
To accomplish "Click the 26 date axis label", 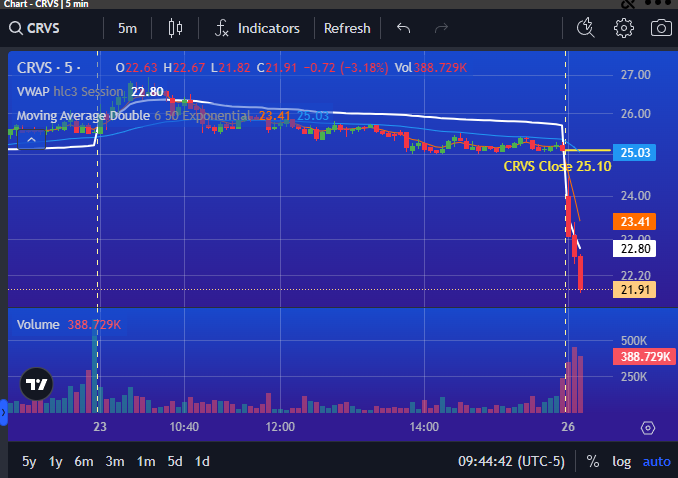I will point(568,427).
